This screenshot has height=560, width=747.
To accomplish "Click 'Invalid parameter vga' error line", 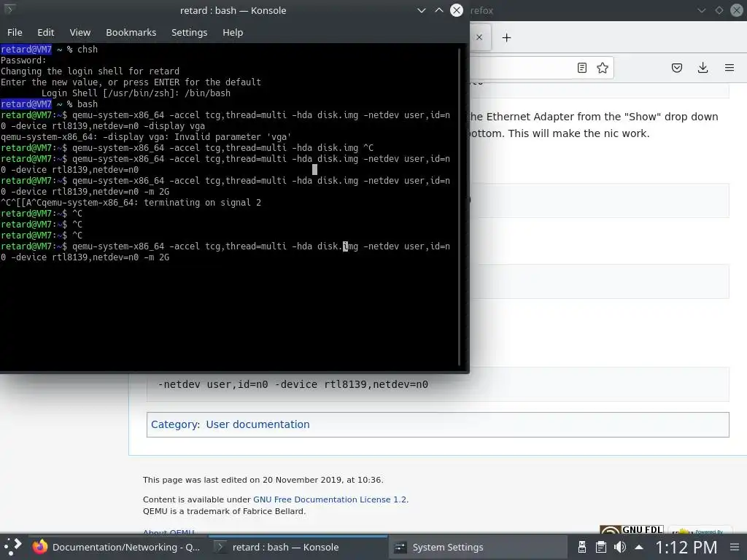I will point(146,136).
